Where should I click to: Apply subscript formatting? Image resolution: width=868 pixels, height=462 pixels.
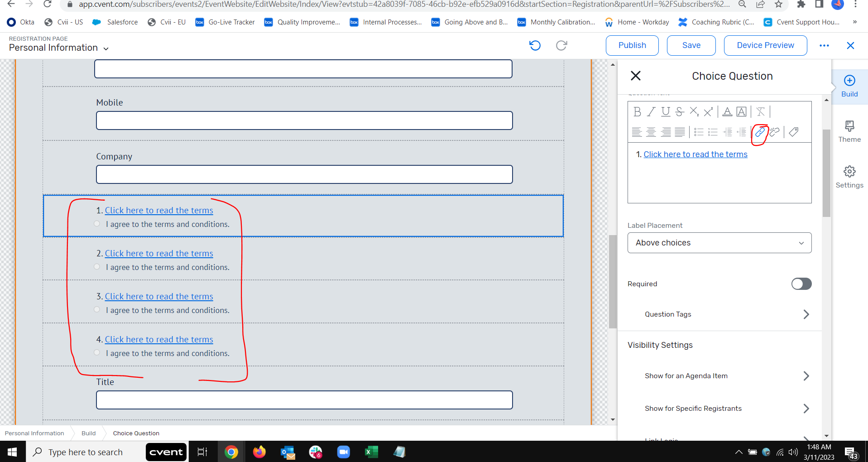tap(694, 111)
